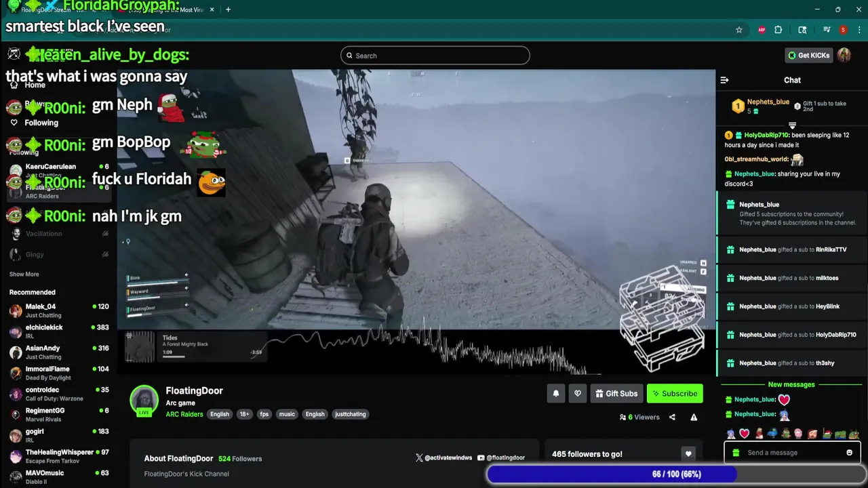Screen dimensions: 868x488
Task: Click HeyBlink gifted sub name
Action: coord(828,306)
